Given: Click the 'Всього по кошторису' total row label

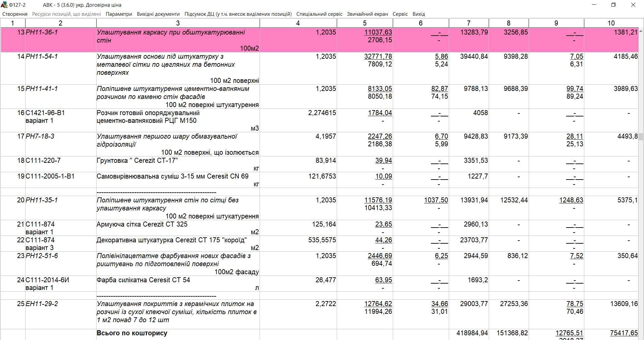Looking at the screenshot, I should 132,333.
